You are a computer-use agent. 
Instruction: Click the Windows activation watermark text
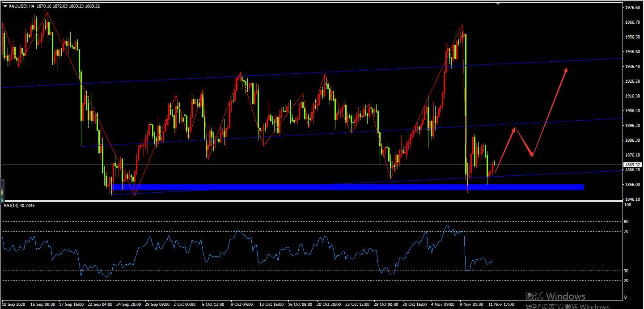click(555, 296)
